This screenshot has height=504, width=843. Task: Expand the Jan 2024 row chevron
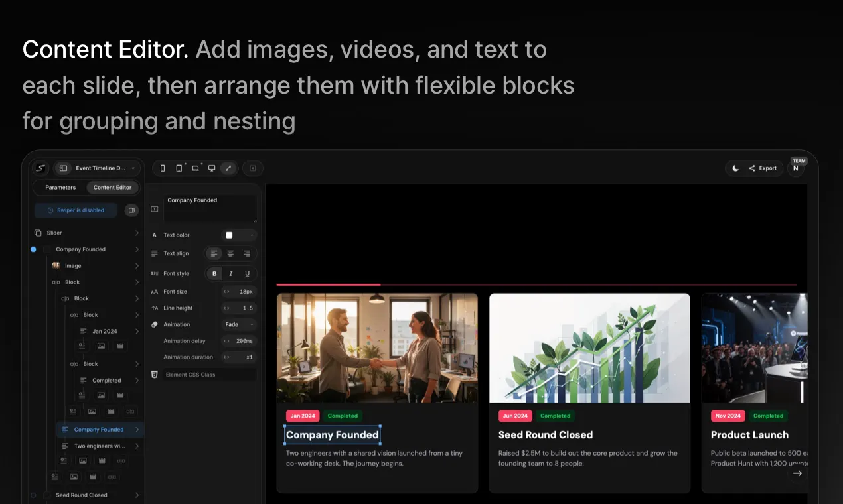pyautogui.click(x=137, y=331)
